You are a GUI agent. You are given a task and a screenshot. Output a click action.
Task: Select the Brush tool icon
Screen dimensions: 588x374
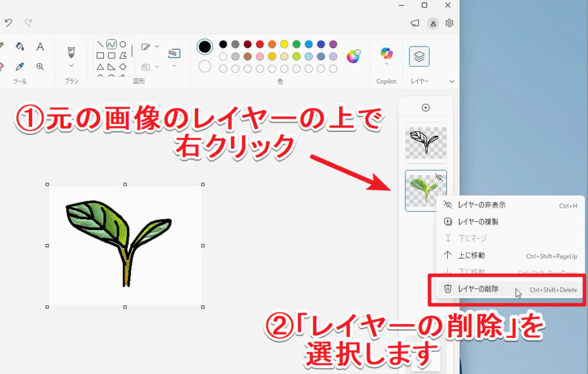pyautogui.click(x=71, y=52)
